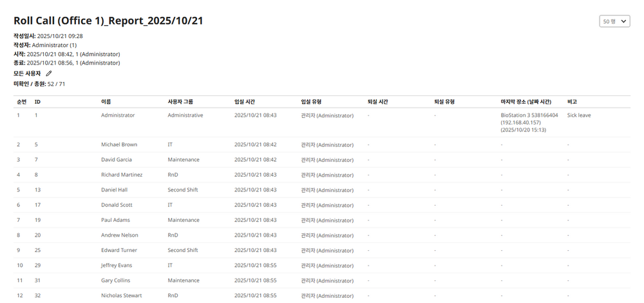The width and height of the screenshot is (644, 303).
Task: Click the 퇴실 시간 column header
Action: pos(377,102)
